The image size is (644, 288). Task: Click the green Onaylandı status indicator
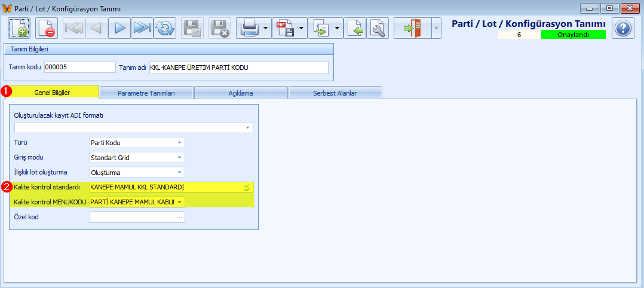tap(573, 35)
